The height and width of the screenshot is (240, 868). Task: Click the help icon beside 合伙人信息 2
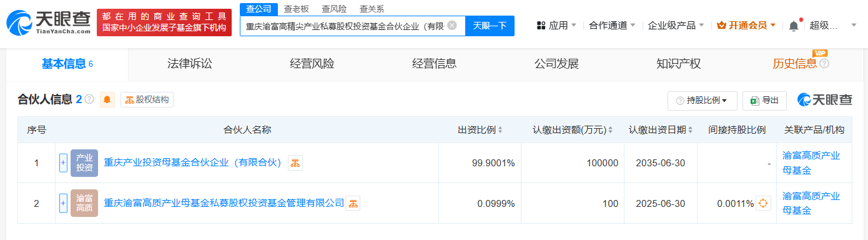(x=89, y=99)
